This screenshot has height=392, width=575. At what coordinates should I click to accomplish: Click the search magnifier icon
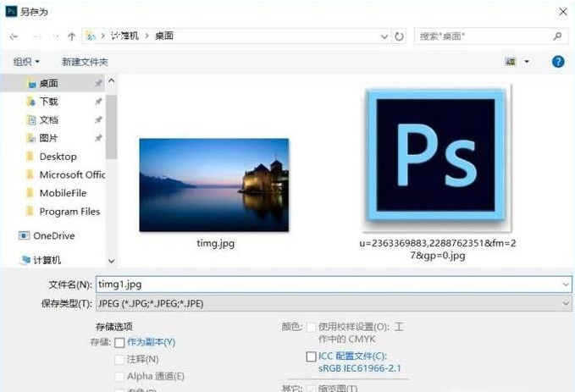(557, 36)
